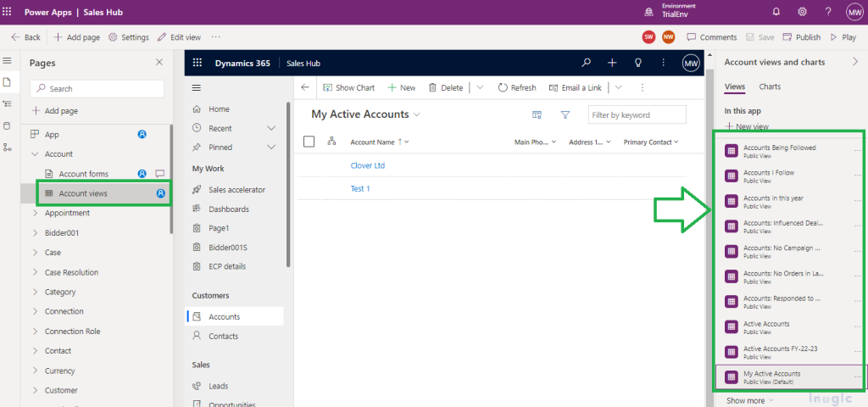Image resolution: width=868 pixels, height=407 pixels.
Task: Click the Edit columns icon beside filter
Action: [x=537, y=114]
